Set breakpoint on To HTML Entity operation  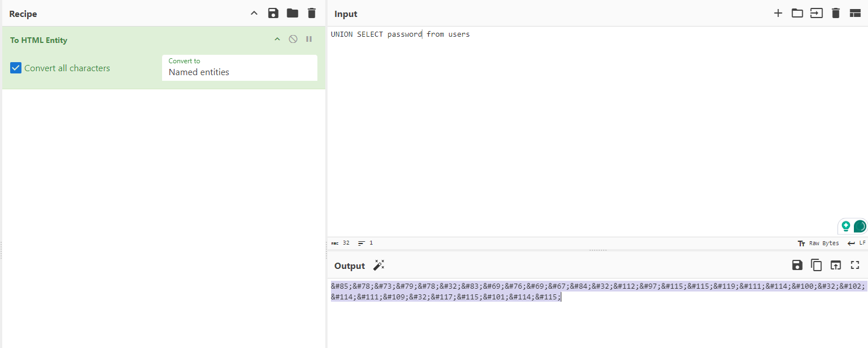(x=309, y=40)
